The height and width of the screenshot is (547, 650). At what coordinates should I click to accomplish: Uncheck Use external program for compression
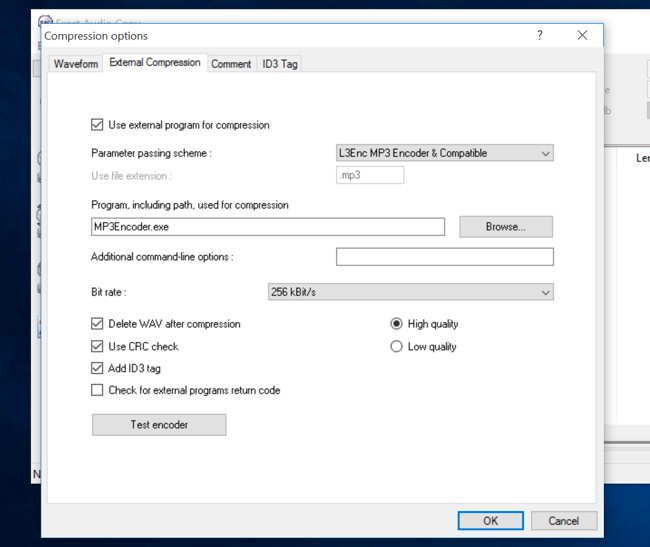pyautogui.click(x=97, y=125)
